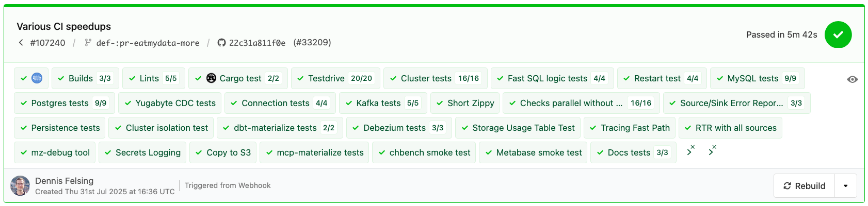Open the Rebuild dropdown arrow
Screen dimensions: 868x206
click(x=845, y=186)
